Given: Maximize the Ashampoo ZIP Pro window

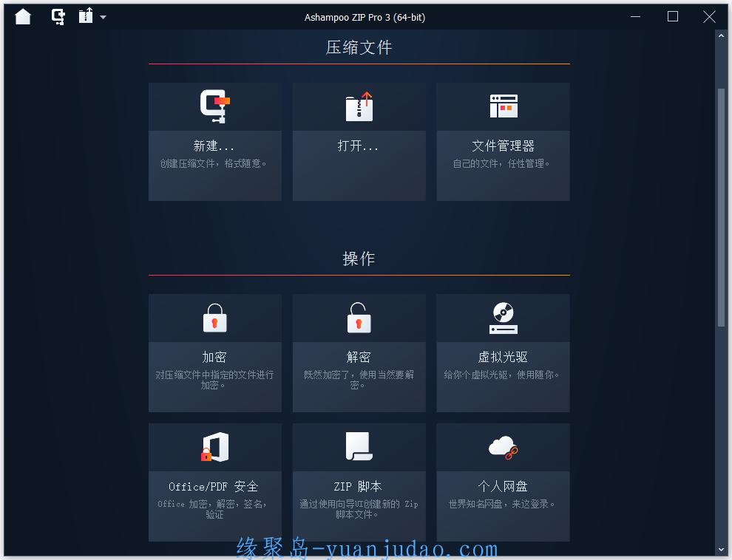Looking at the screenshot, I should (x=673, y=17).
